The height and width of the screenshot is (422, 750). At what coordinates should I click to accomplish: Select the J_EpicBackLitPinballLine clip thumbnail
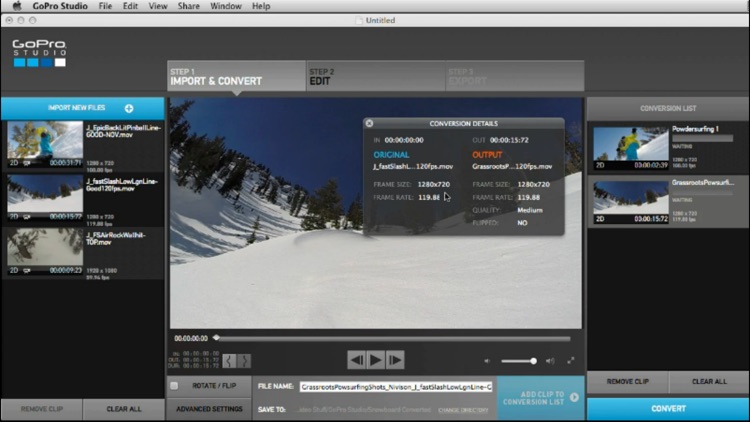pyautogui.click(x=45, y=143)
